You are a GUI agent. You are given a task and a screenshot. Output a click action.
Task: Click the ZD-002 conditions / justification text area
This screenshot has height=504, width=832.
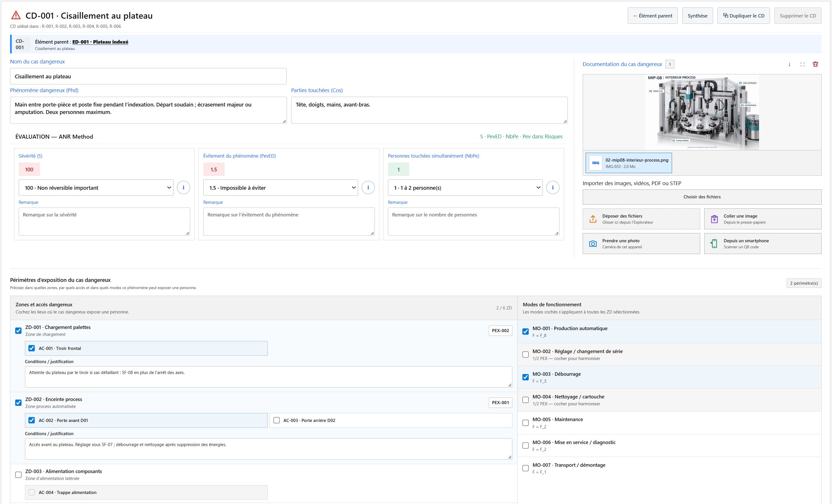tap(269, 449)
